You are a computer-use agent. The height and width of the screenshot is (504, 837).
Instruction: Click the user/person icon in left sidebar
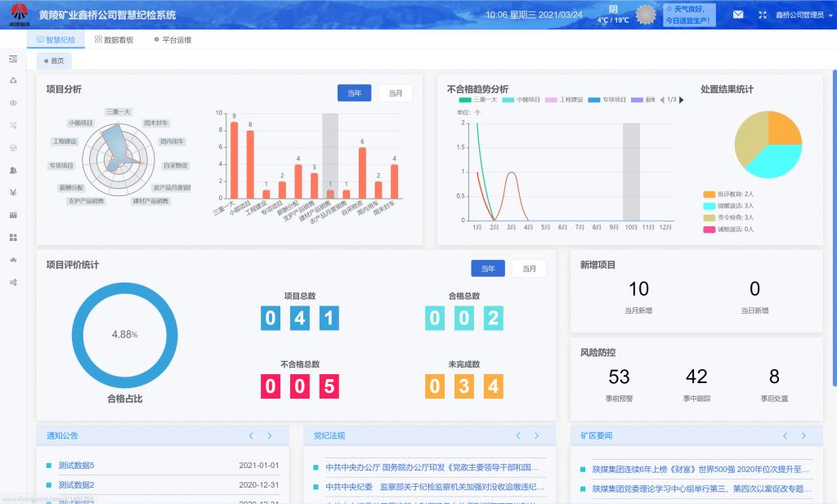coord(12,170)
